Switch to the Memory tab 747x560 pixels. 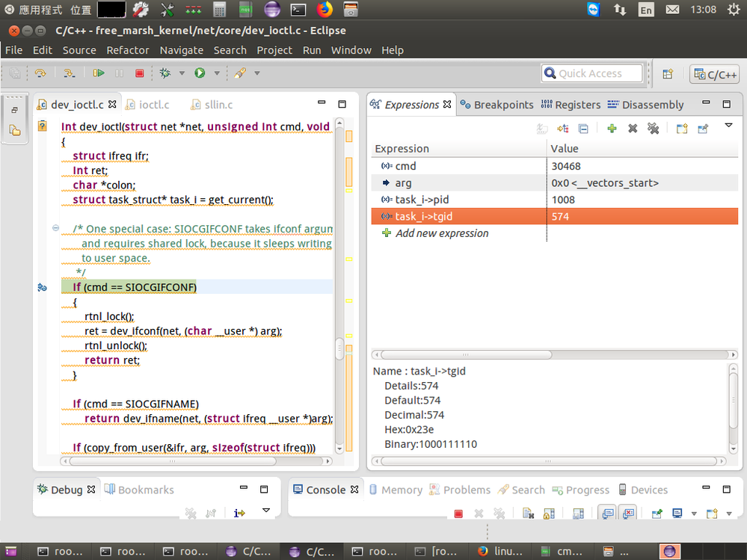(396, 490)
